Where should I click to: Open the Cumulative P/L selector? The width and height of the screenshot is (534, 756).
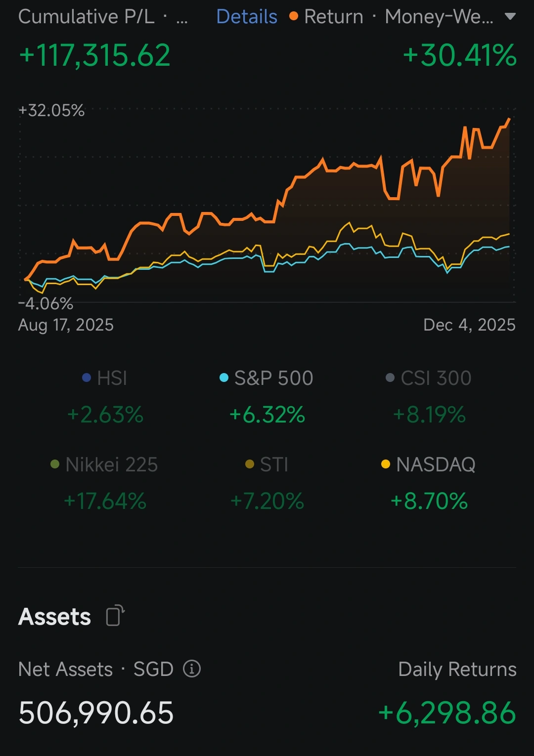pyautogui.click(x=103, y=17)
